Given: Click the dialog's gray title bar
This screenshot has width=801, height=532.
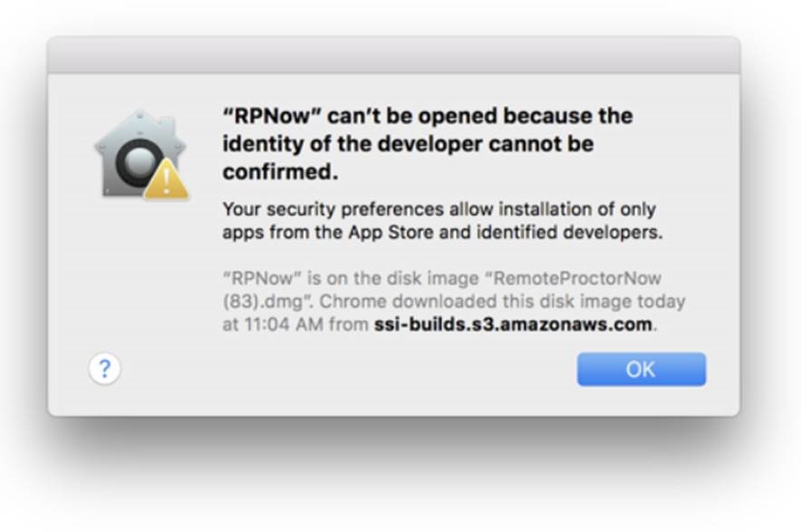Looking at the screenshot, I should coord(393,55).
